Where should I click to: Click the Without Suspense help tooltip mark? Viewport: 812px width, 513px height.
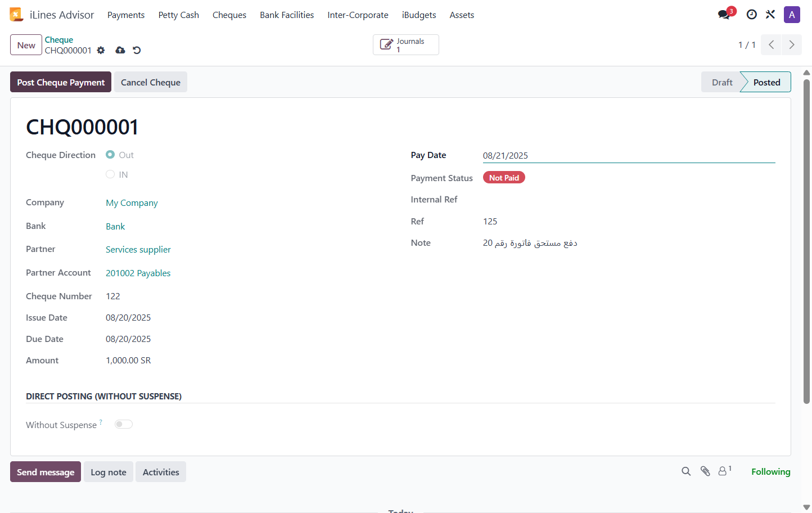click(101, 421)
